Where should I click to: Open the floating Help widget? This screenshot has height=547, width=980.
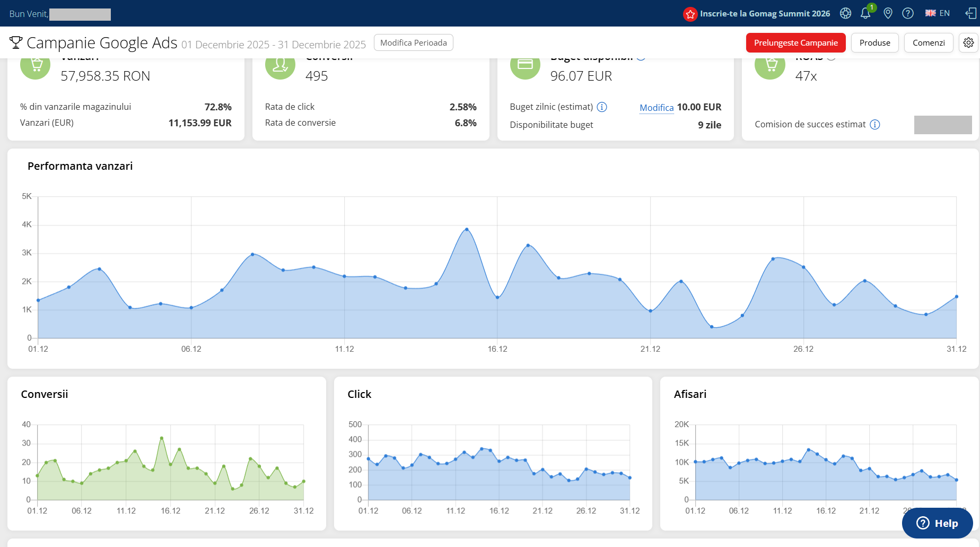[937, 523]
